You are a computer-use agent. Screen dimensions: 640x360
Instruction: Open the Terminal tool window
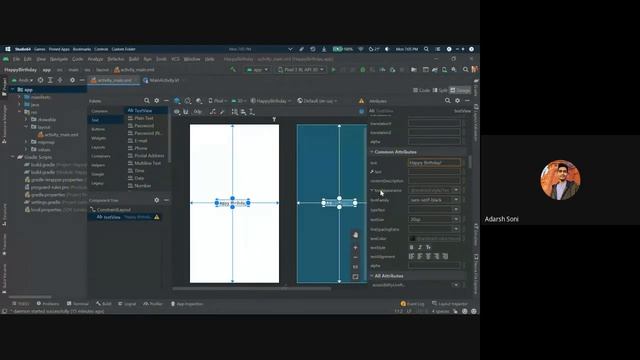click(x=78, y=304)
